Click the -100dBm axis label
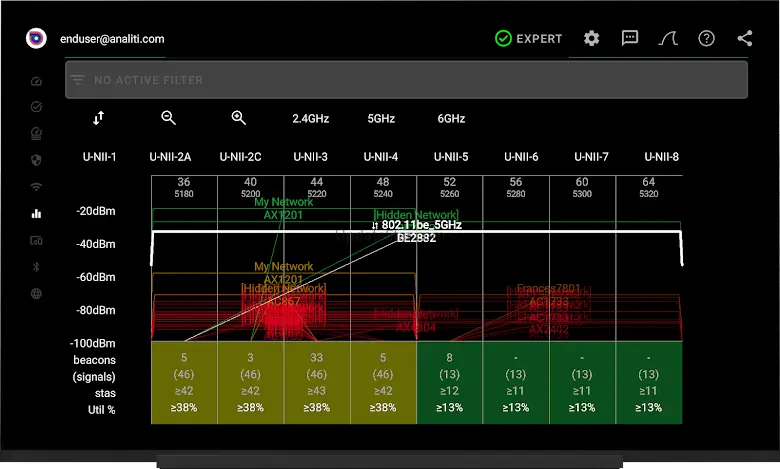Image resolution: width=780 pixels, height=469 pixels. click(x=93, y=343)
